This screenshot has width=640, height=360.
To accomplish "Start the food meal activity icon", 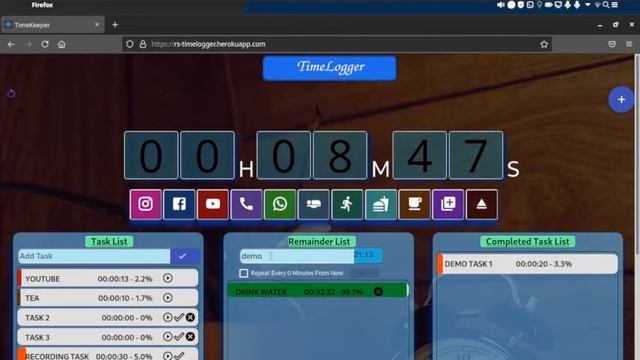I will [381, 204].
